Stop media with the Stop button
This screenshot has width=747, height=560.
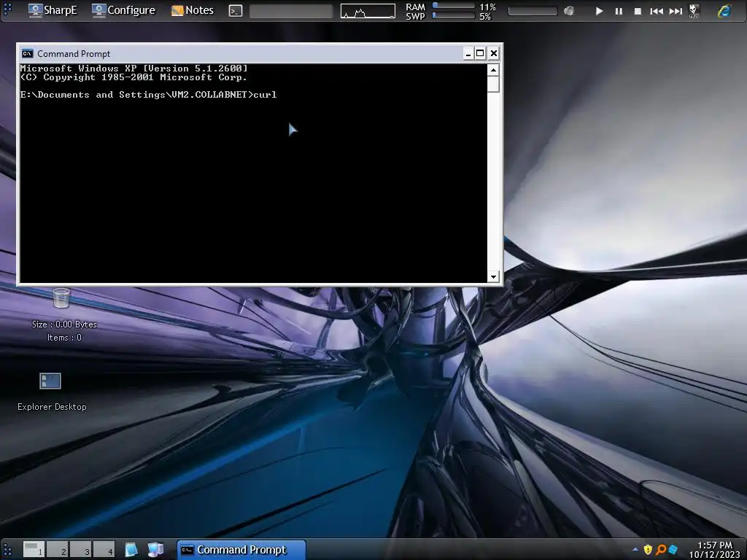(x=638, y=11)
